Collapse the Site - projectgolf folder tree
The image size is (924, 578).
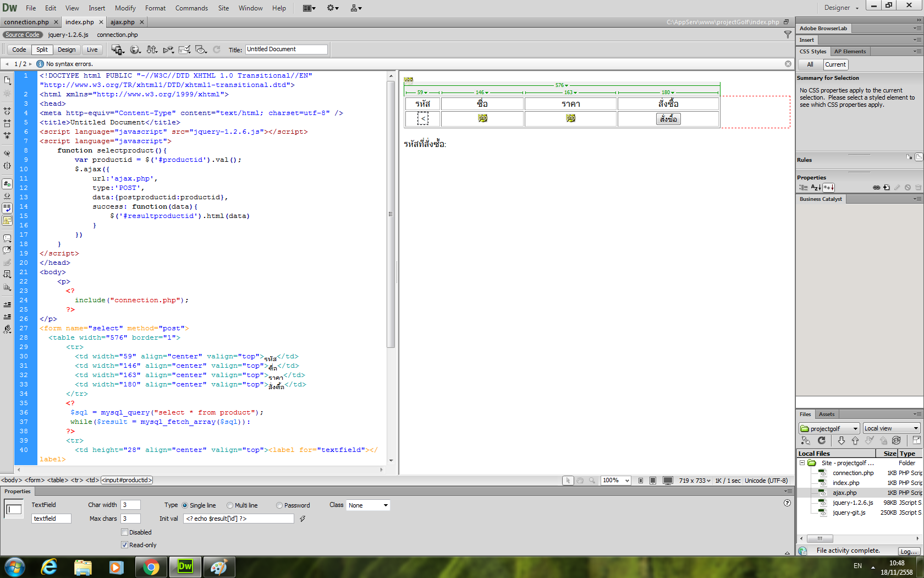[802, 463]
